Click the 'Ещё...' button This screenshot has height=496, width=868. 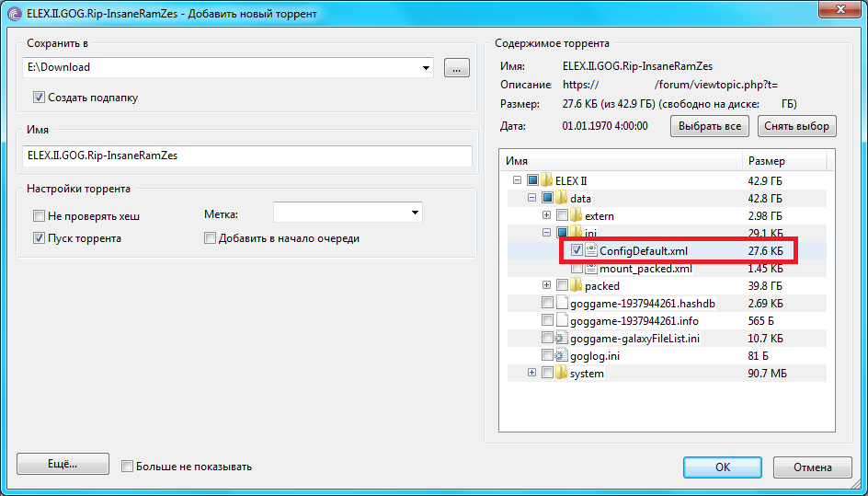(x=63, y=465)
